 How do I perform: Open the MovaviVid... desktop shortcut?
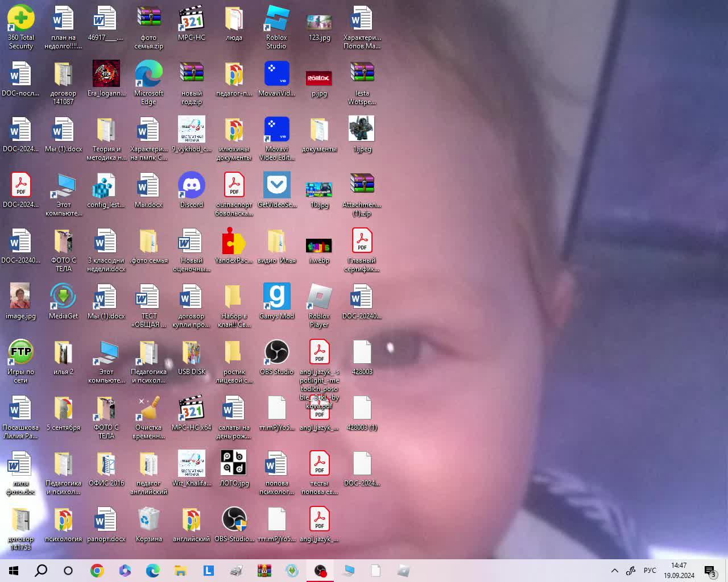[276, 78]
